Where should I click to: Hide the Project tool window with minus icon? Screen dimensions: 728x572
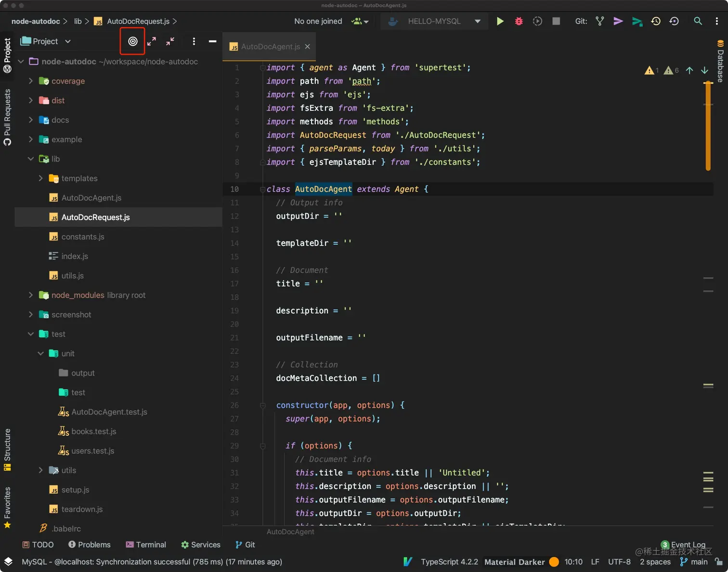pyautogui.click(x=212, y=41)
